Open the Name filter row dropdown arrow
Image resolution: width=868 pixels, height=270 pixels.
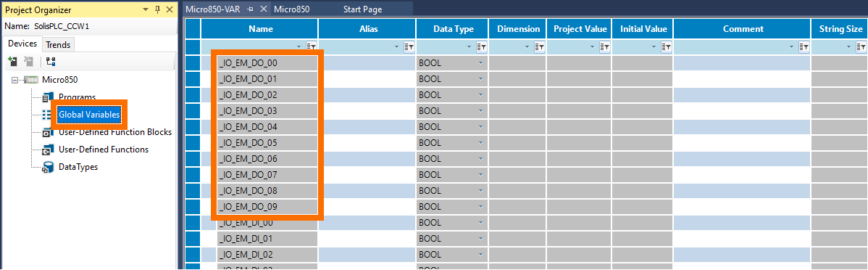pyautogui.click(x=299, y=47)
